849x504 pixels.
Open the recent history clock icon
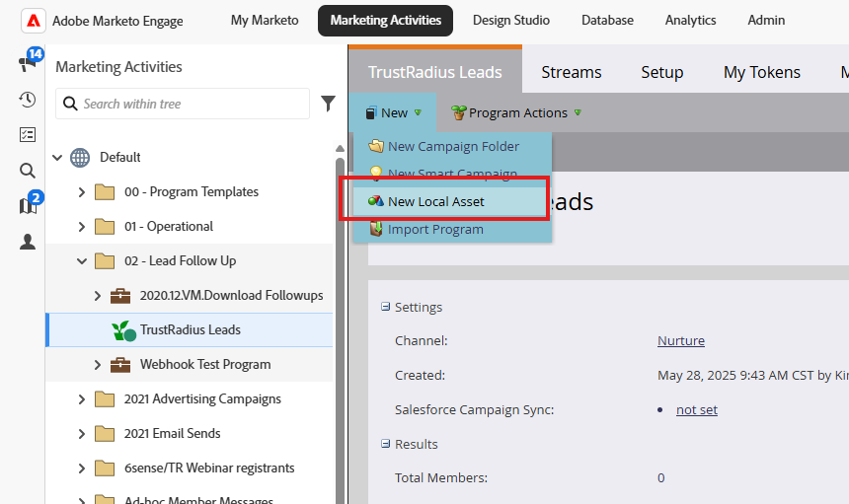[28, 100]
